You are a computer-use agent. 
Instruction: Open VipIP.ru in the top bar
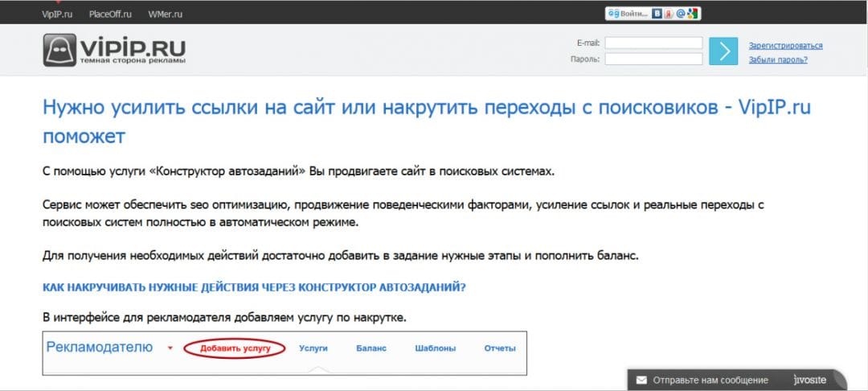(57, 14)
